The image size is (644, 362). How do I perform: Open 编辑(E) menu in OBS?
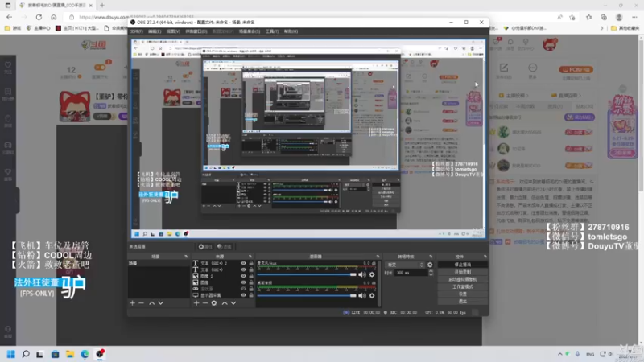click(x=155, y=31)
